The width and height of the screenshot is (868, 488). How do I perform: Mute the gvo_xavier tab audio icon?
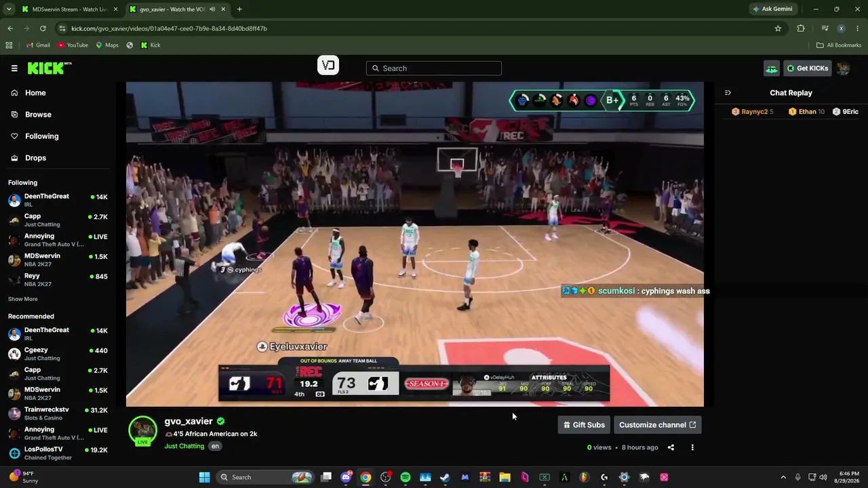212,9
